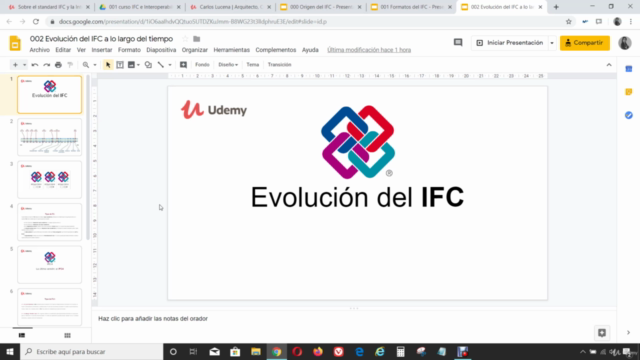The image size is (640, 360).
Task: Click the Transición button
Action: 280,64
